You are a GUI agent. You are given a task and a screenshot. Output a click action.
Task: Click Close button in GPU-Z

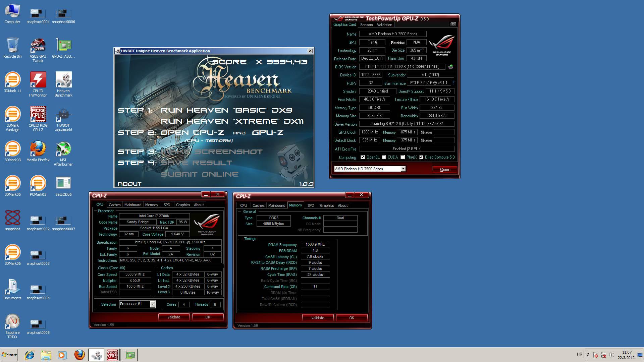coord(444,169)
